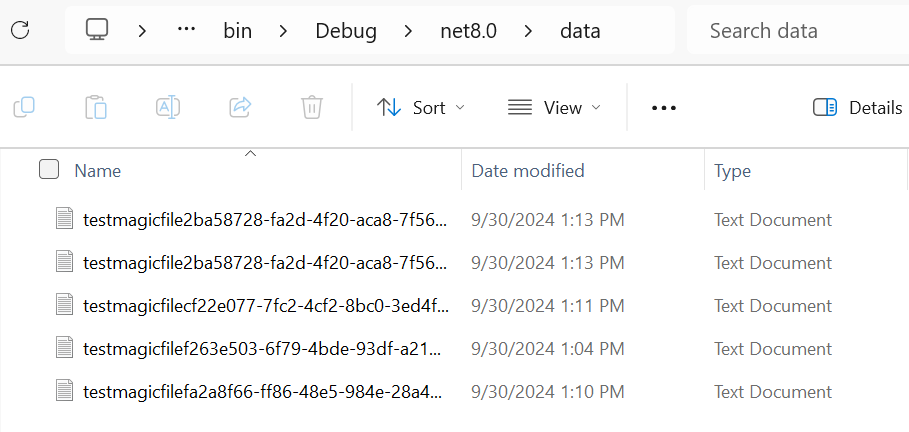Open the View dropdown menu
This screenshot has height=432, width=909.
click(554, 107)
